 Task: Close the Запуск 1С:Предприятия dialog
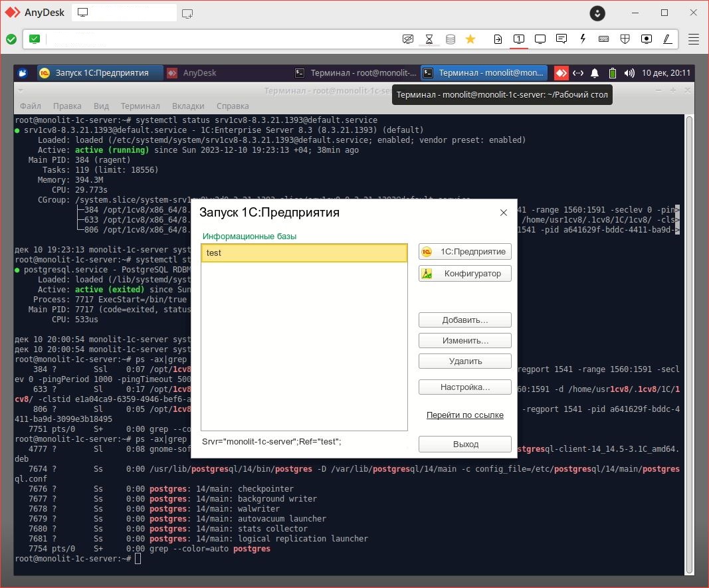(x=503, y=213)
